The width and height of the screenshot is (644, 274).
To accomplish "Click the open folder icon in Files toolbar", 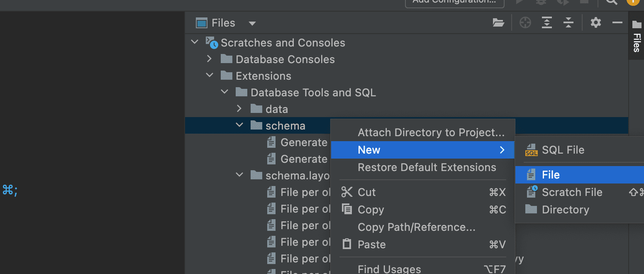I will 498,23.
